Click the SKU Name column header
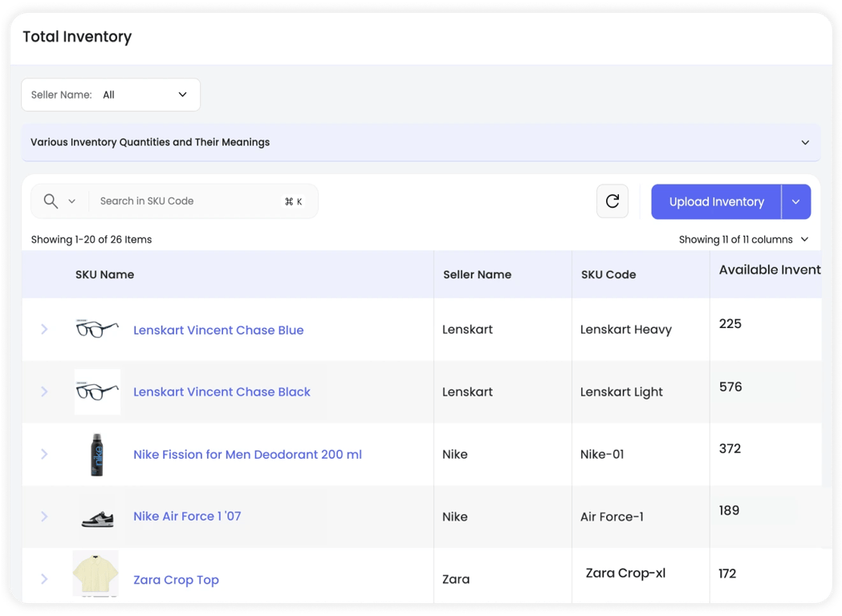Screen dimensions: 842x616 pos(104,275)
